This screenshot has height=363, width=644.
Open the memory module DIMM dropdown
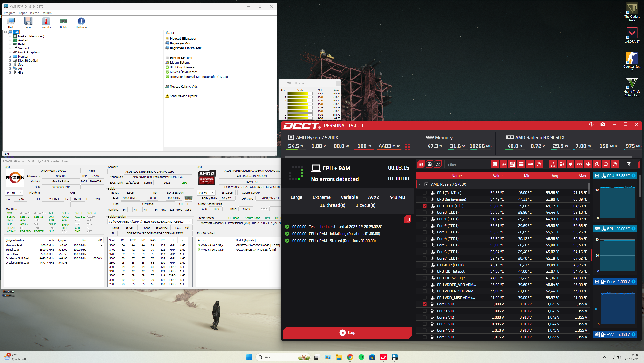(x=150, y=222)
